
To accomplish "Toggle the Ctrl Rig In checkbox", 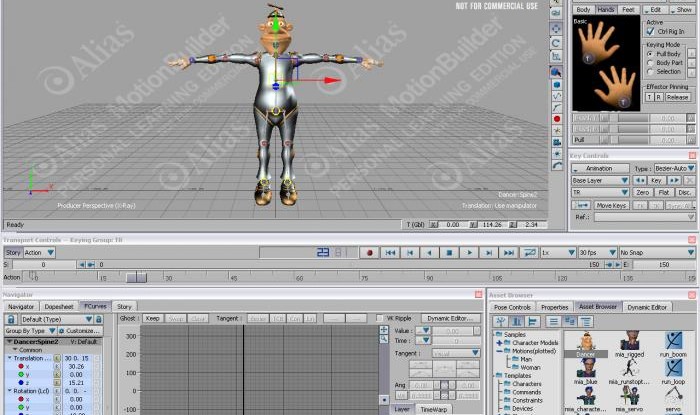I will click(650, 31).
